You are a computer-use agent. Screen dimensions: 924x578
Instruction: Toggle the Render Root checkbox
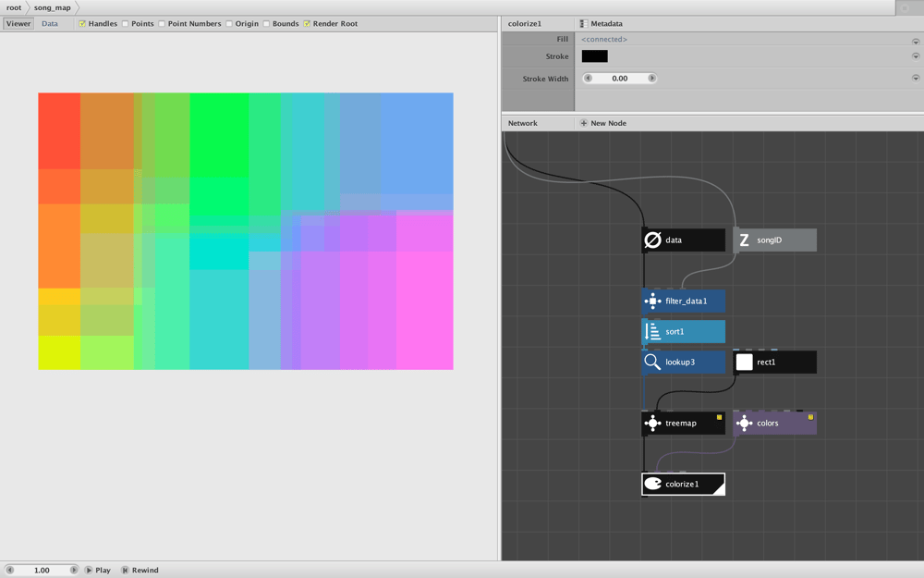point(307,24)
